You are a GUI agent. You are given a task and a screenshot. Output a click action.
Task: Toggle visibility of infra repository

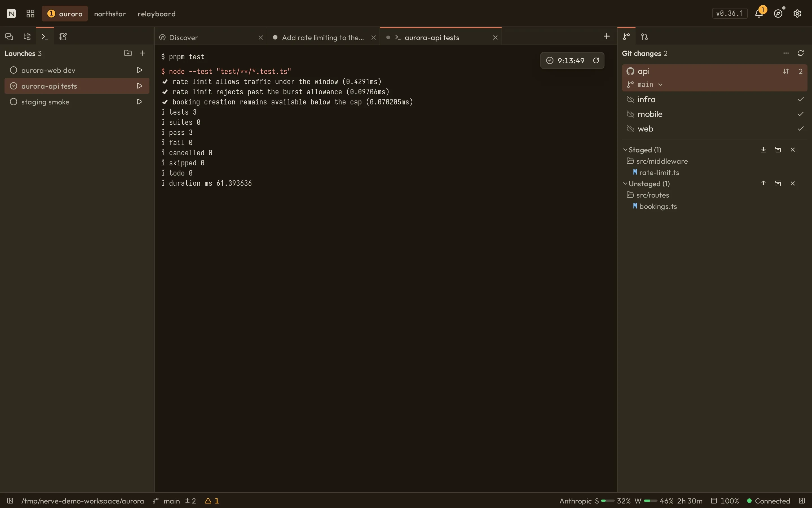coord(630,99)
